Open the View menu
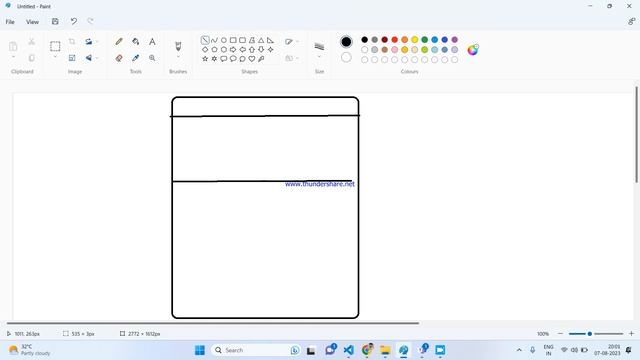 [32, 22]
